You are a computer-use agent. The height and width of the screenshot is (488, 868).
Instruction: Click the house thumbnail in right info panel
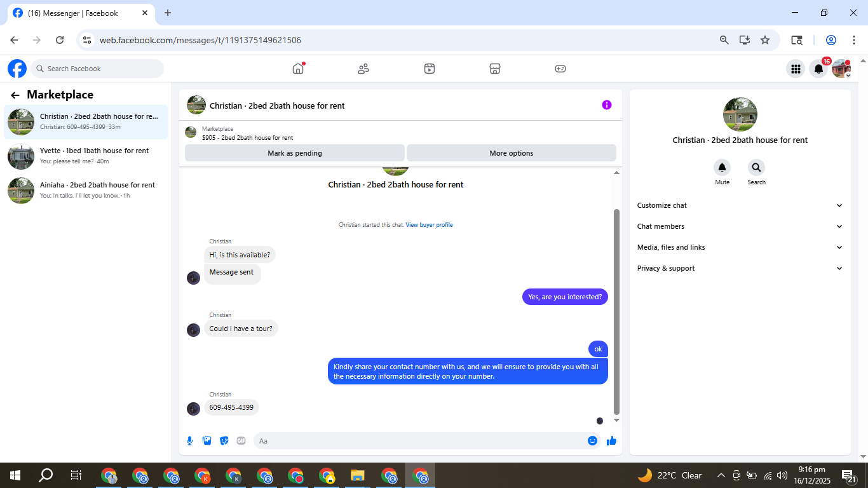(x=740, y=114)
